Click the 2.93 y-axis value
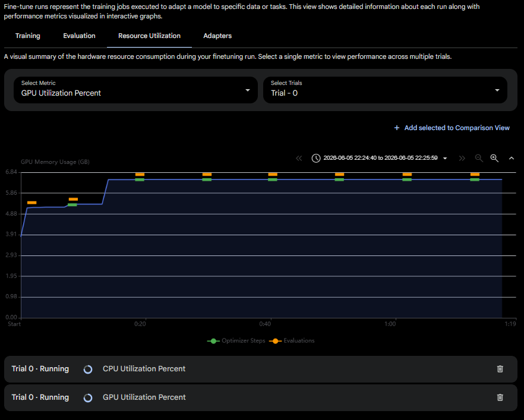This screenshot has height=420, width=524. (x=11, y=255)
